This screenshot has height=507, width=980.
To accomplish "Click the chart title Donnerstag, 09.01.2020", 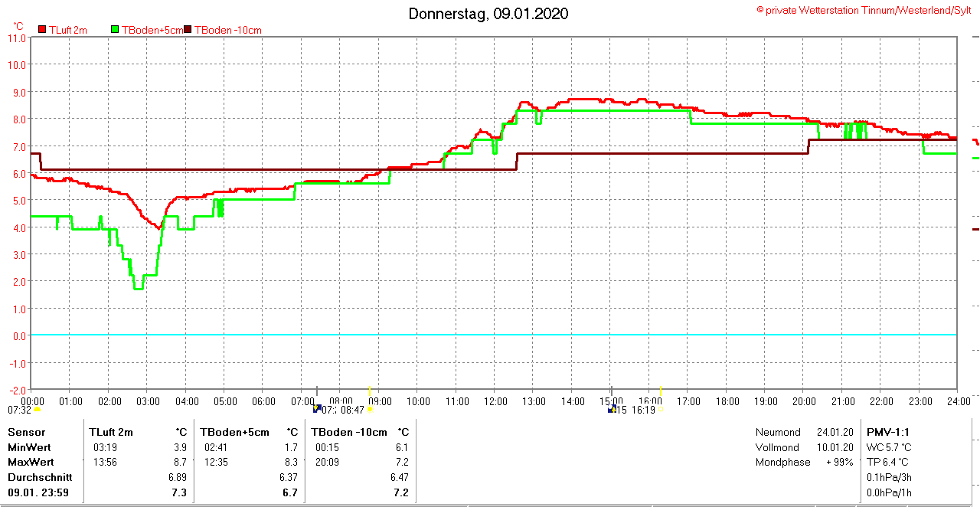I will pos(488,14).
